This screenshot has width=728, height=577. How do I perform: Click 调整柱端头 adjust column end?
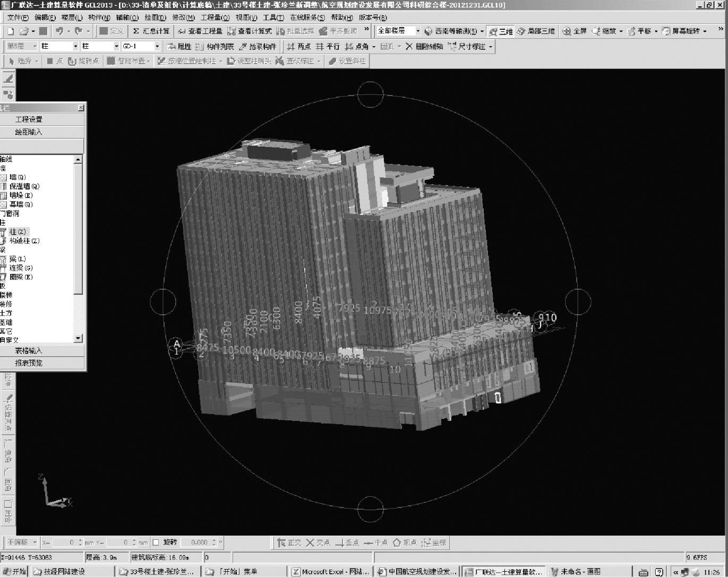[249, 61]
